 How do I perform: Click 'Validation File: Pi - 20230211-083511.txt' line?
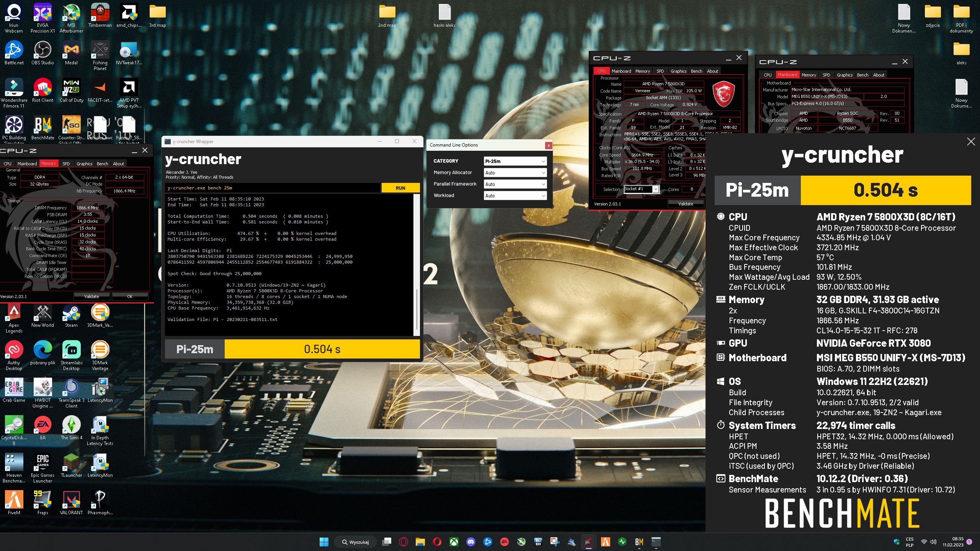222,320
